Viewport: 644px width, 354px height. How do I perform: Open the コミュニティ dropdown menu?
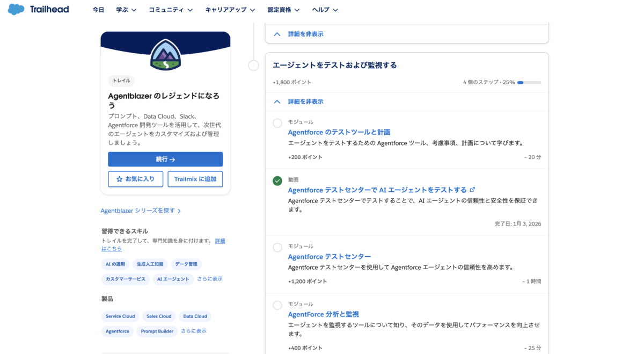[x=171, y=10]
